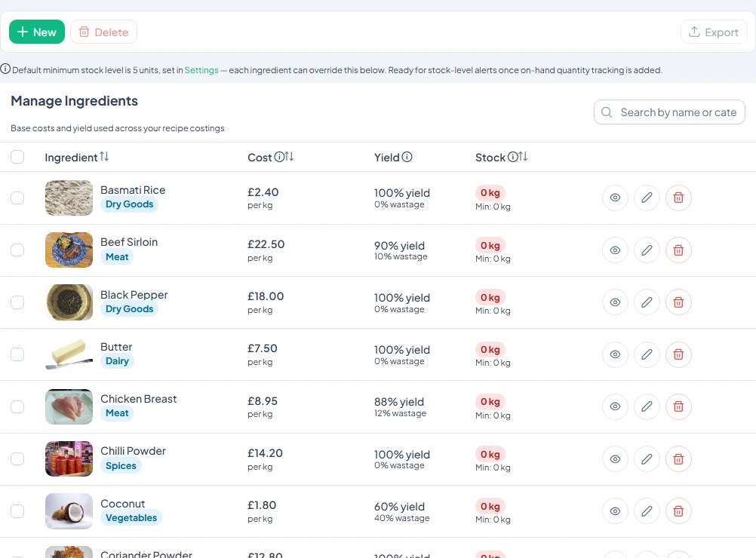Show Yield column info icon

pos(407,157)
